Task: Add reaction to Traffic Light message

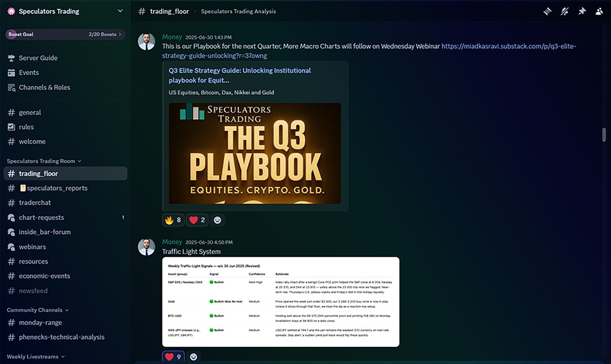Action: 194,357
